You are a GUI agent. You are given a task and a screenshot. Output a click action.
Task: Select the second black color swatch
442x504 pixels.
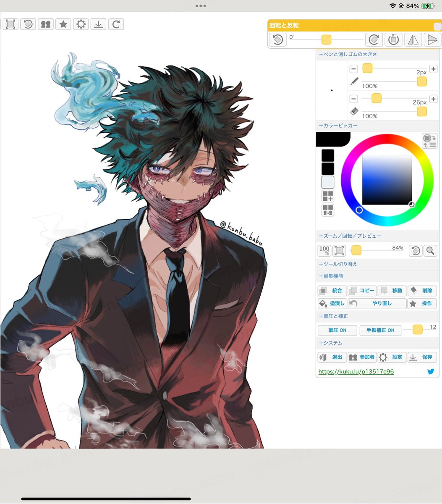point(328,169)
